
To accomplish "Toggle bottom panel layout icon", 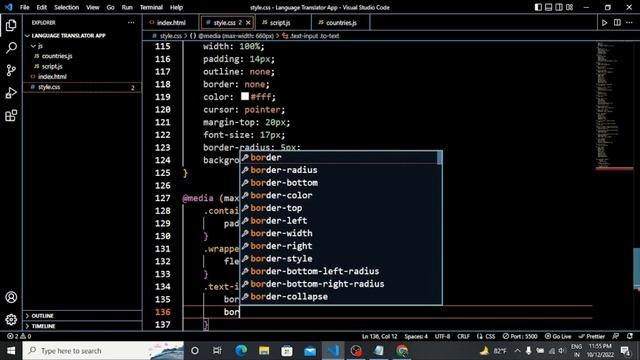I will (x=549, y=7).
